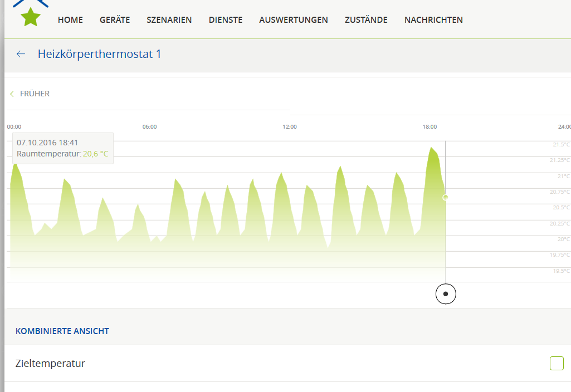Image resolution: width=571 pixels, height=392 pixels.
Task: Click the 06:00 time axis label
Action: point(149,127)
